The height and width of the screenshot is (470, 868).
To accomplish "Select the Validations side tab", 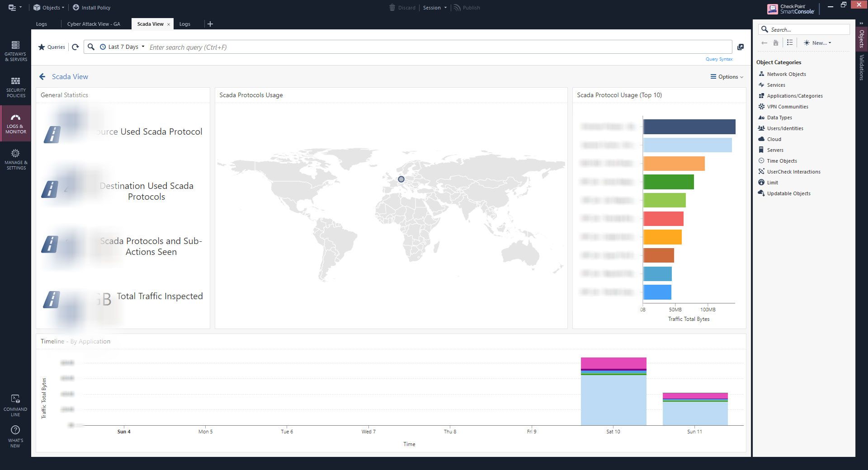I will click(861, 67).
